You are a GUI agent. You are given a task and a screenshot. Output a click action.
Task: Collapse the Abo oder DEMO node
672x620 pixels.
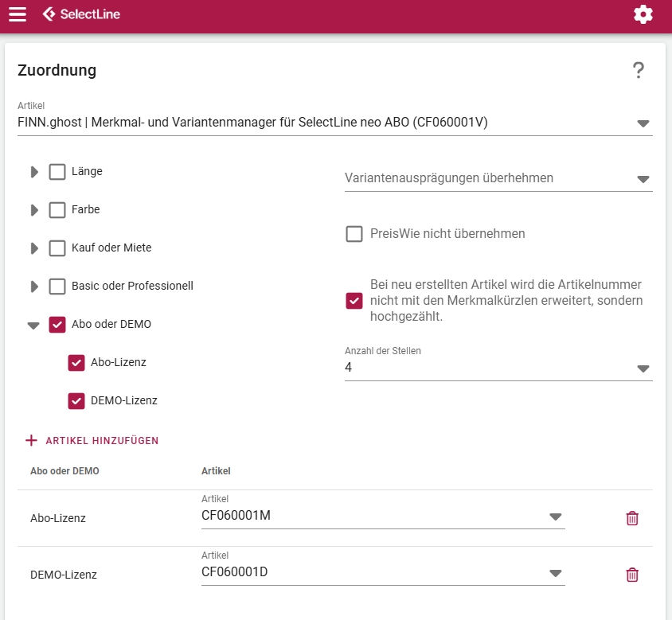[33, 326]
